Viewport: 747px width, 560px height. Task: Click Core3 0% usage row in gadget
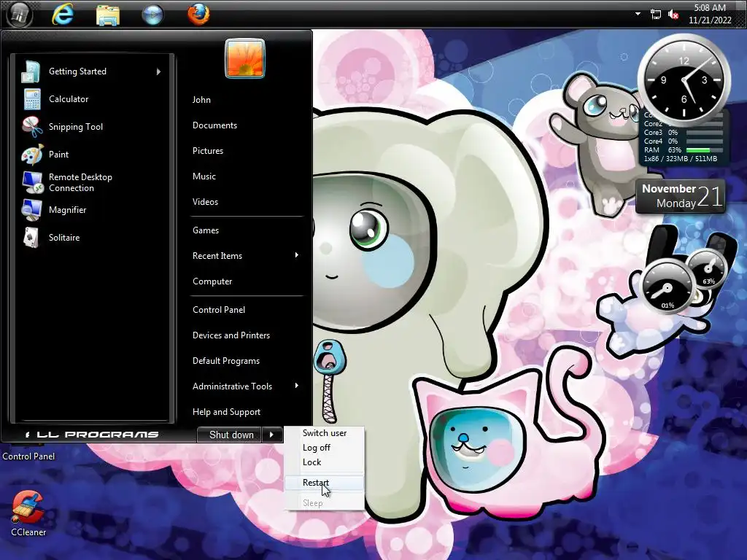(683, 133)
